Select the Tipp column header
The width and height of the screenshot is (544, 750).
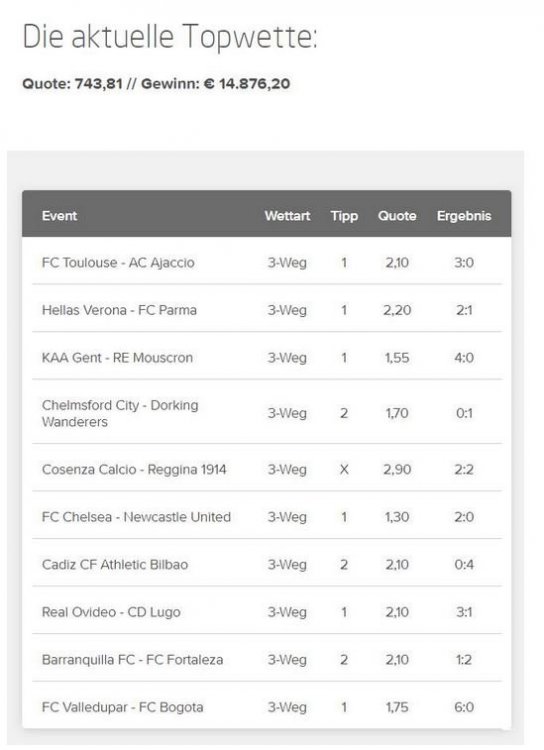click(x=344, y=216)
